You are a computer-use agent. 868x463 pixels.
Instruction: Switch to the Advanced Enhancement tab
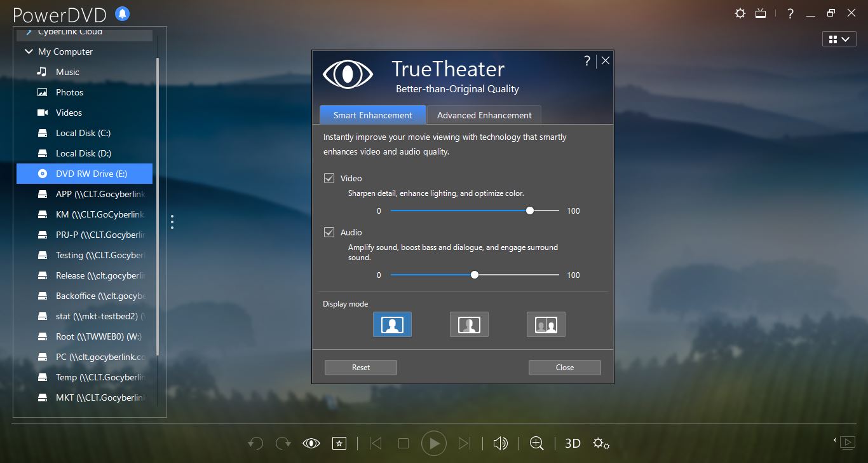(484, 115)
